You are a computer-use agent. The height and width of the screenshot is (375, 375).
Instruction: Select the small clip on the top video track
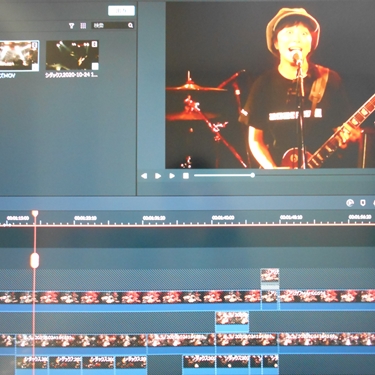point(270,279)
